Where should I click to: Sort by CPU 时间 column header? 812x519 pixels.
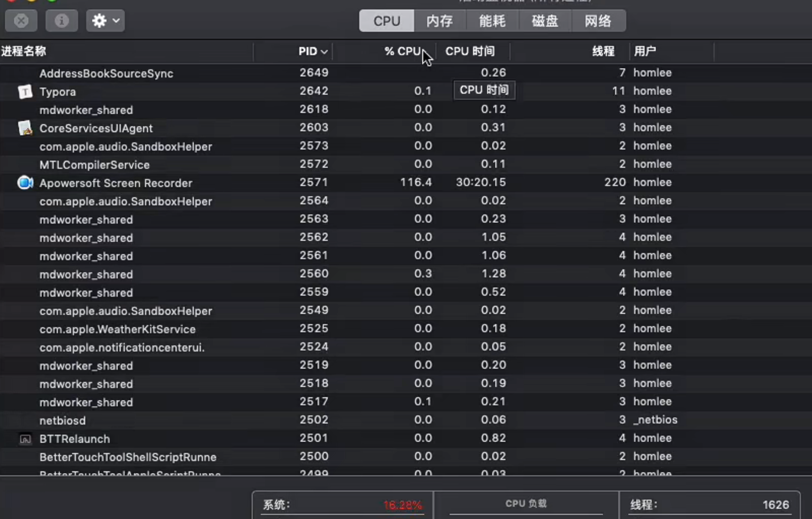pyautogui.click(x=470, y=51)
